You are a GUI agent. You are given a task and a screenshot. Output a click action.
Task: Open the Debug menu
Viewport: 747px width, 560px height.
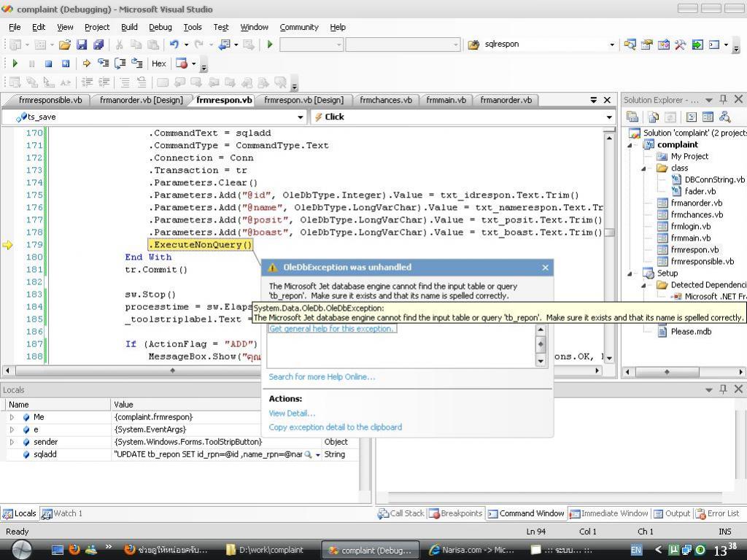tap(160, 27)
